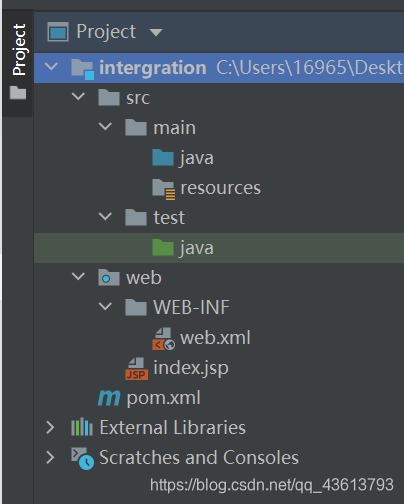Select the WEB-INF folder label
Screen dimensions: 404x504
point(191,307)
